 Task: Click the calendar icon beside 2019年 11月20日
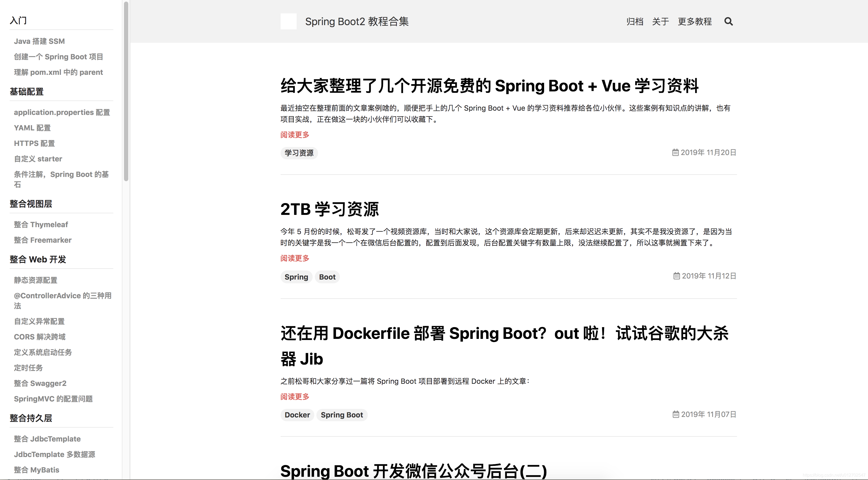676,152
